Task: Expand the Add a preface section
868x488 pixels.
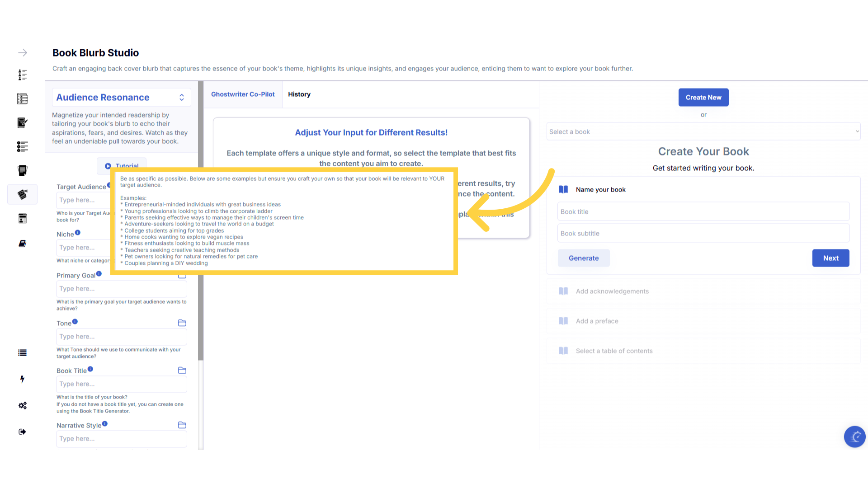Action: pyautogui.click(x=597, y=321)
